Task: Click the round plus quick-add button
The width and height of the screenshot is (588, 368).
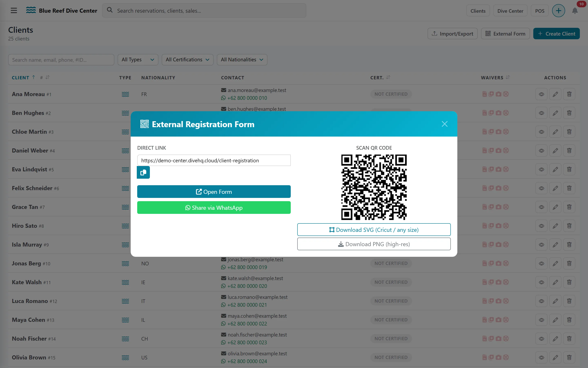Action: 558,11
